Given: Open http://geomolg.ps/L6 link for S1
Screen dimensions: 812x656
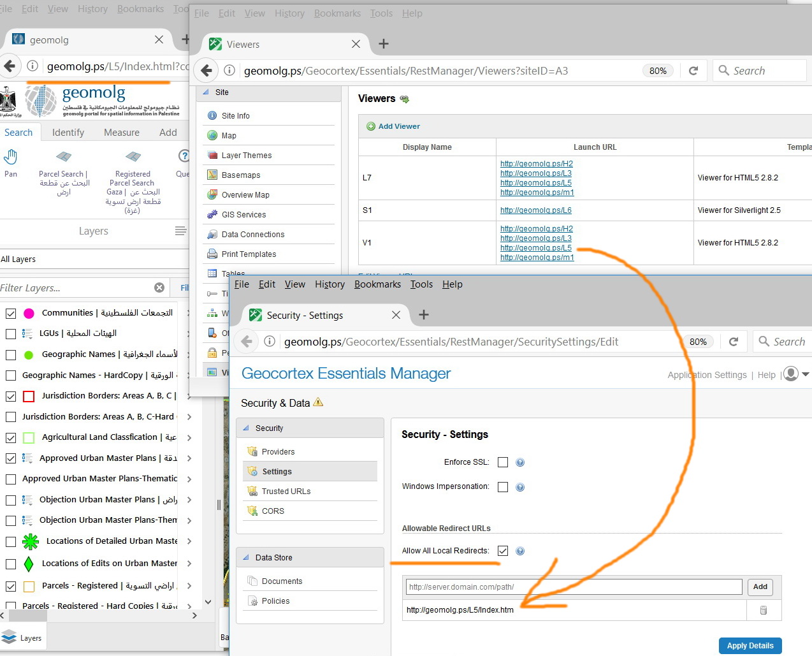Looking at the screenshot, I should click(x=536, y=210).
